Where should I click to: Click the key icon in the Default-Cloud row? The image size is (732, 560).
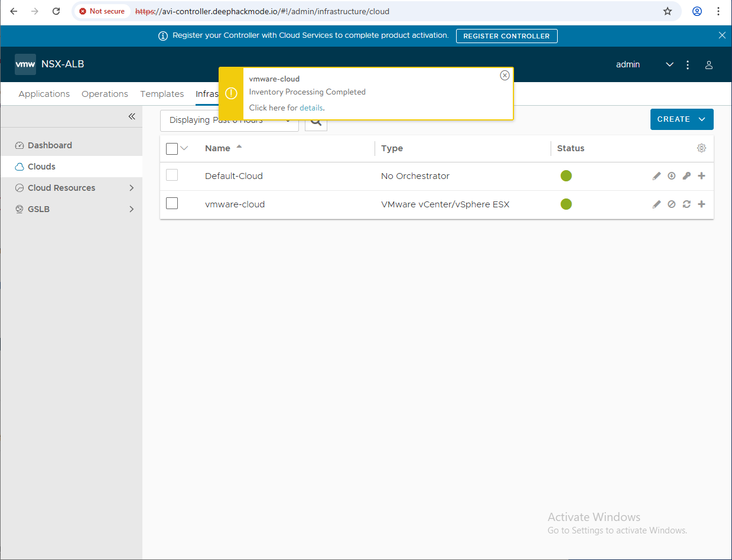(x=687, y=176)
